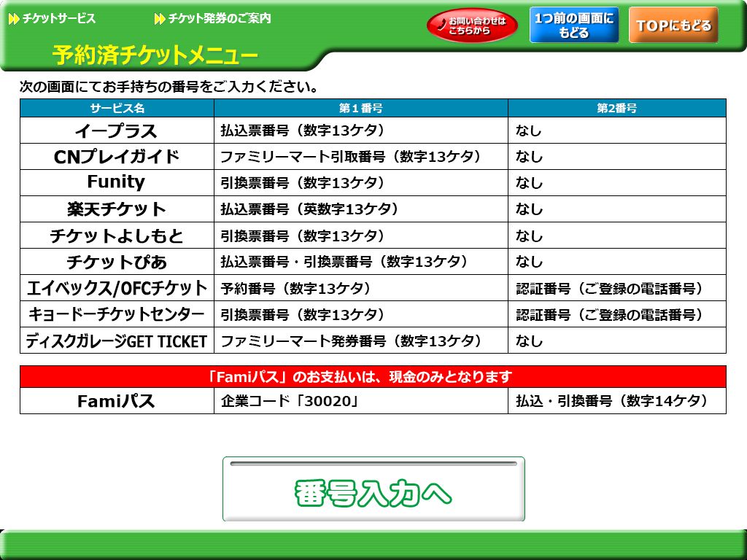Select ディスクガレージGET TICKET row
The image size is (747, 560).
click(117, 341)
